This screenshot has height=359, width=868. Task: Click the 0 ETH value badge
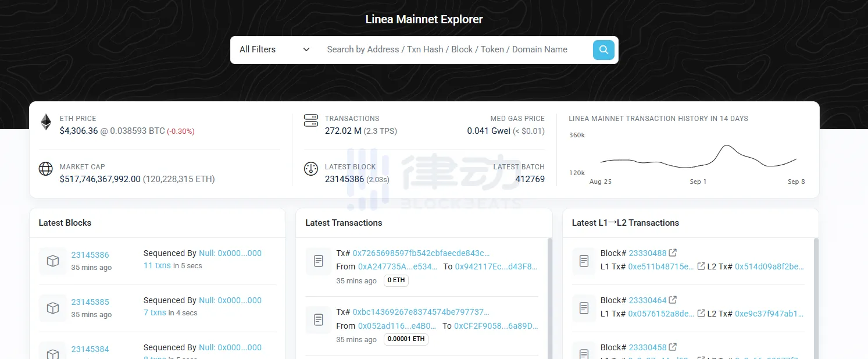396,280
